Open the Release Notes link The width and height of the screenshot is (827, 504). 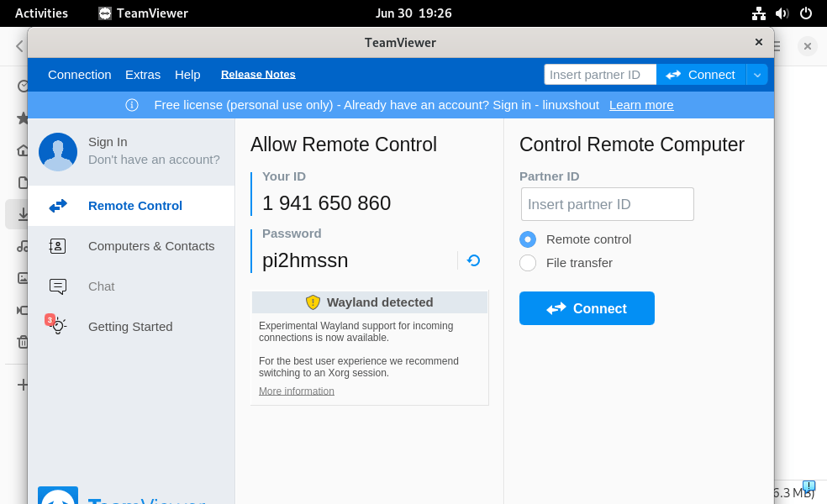(258, 74)
